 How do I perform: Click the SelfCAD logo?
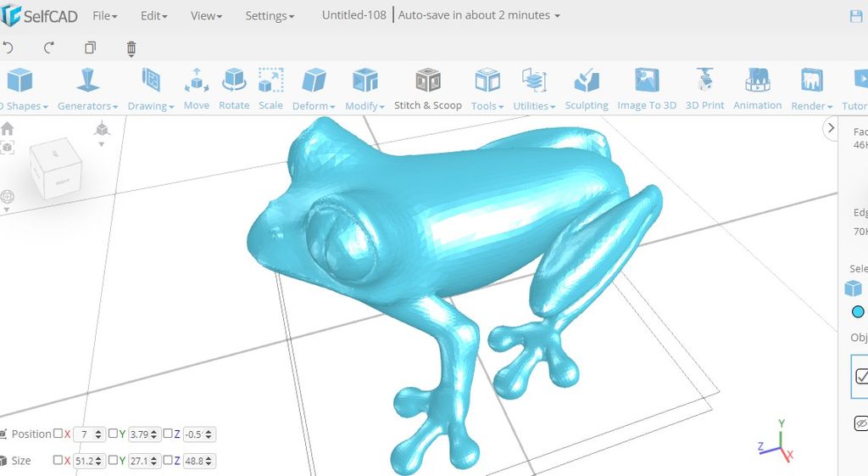coord(39,15)
